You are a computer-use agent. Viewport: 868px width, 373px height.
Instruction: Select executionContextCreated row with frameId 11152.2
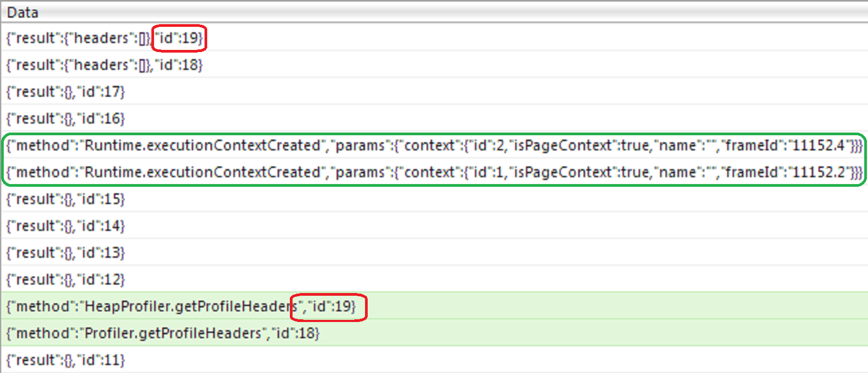point(434,172)
